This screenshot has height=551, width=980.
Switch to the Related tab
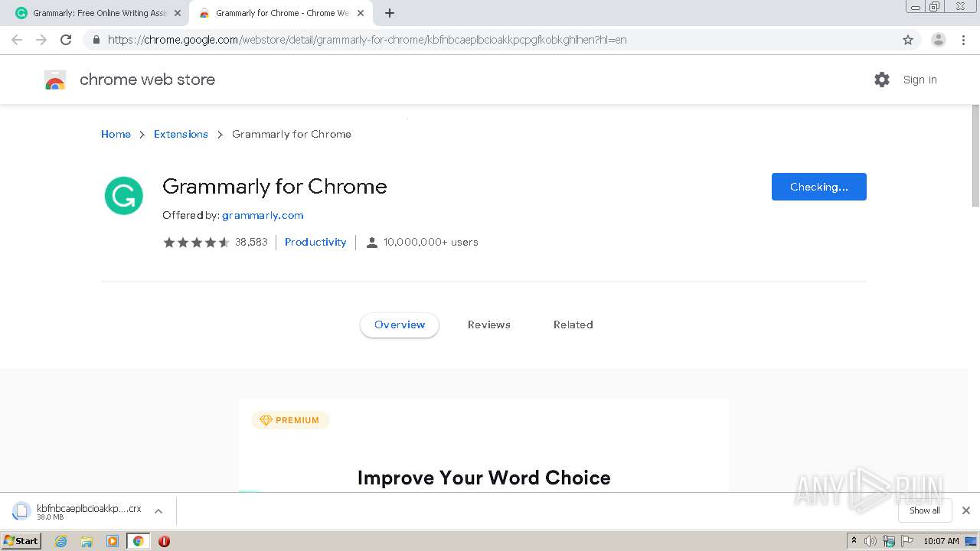click(573, 324)
